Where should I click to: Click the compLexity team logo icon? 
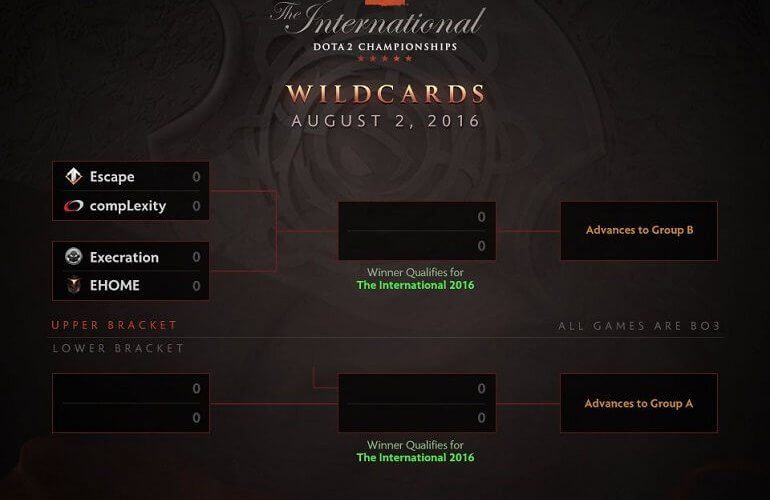(x=73, y=207)
